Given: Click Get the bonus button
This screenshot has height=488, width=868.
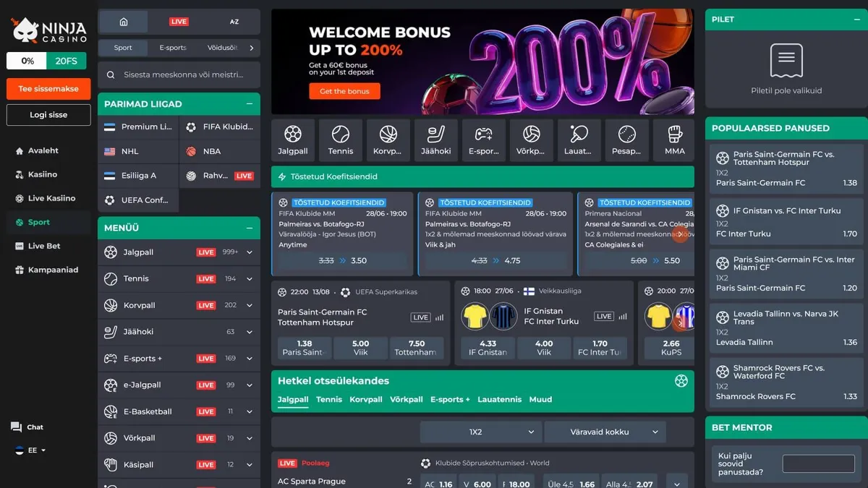Looking at the screenshot, I should coord(344,91).
